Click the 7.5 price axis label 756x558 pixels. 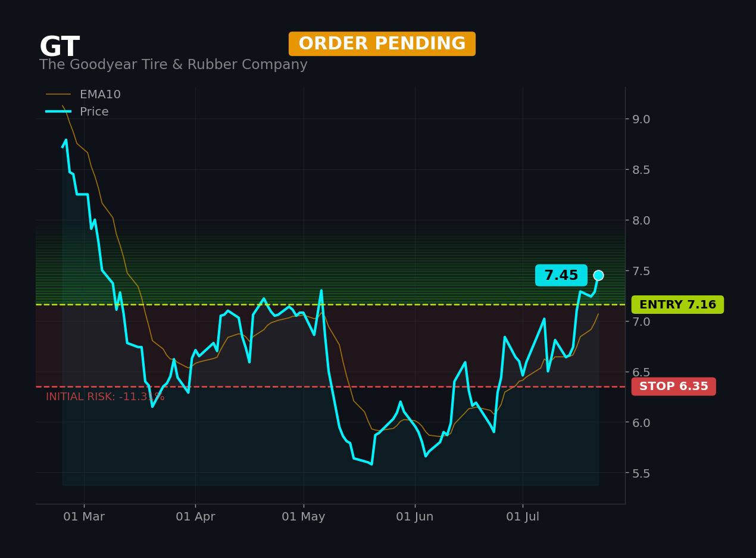pos(642,271)
